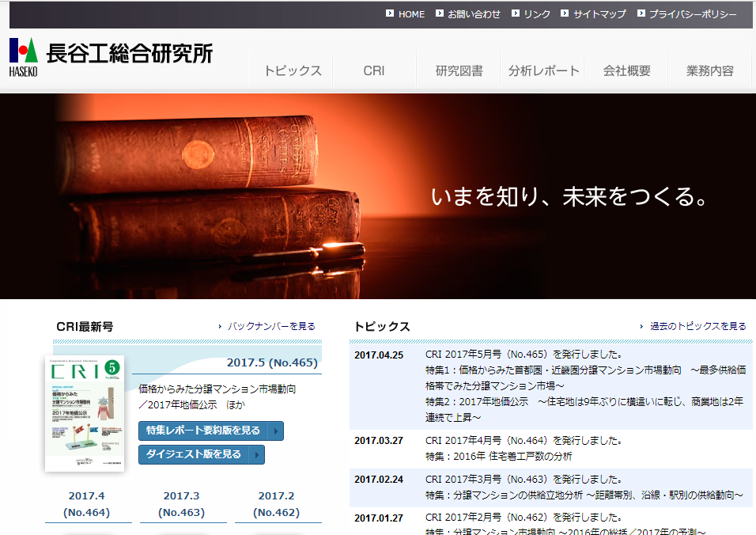The height and width of the screenshot is (535, 756).
Task: Click the arrow icon beside サイトマップ
Action: tap(565, 13)
